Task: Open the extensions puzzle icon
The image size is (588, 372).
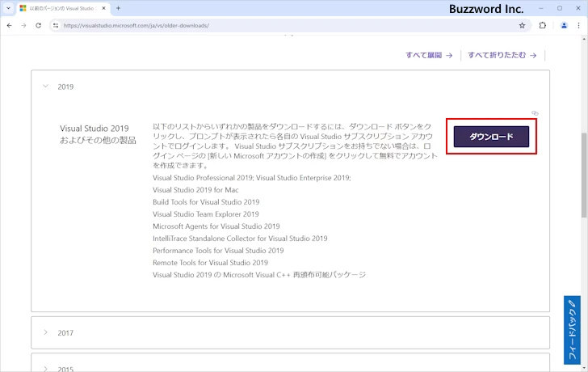Action: click(x=543, y=26)
